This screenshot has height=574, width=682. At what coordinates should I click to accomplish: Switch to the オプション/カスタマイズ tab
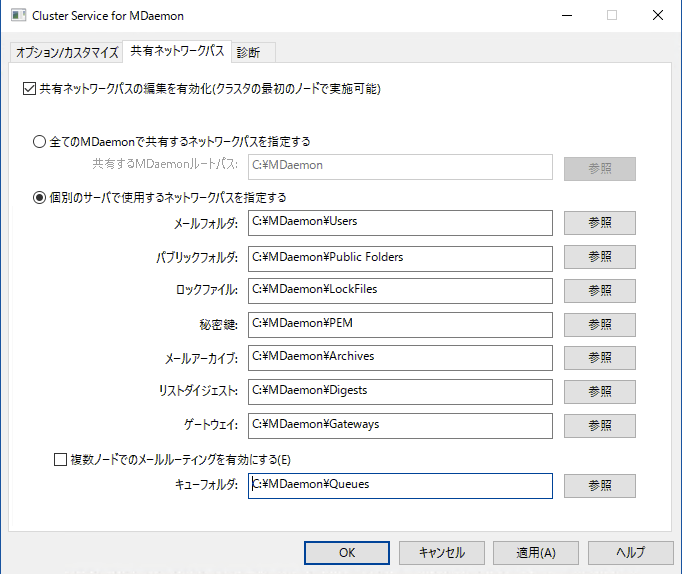tap(67, 53)
